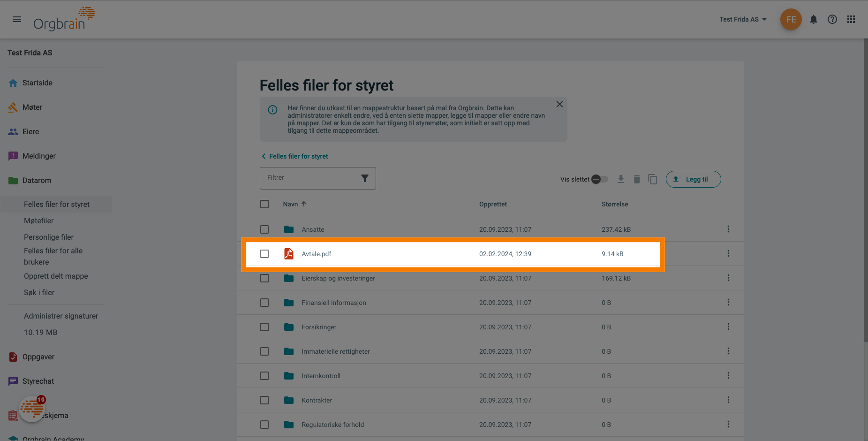Tick the checkbox for Internkontroll

point(264,376)
